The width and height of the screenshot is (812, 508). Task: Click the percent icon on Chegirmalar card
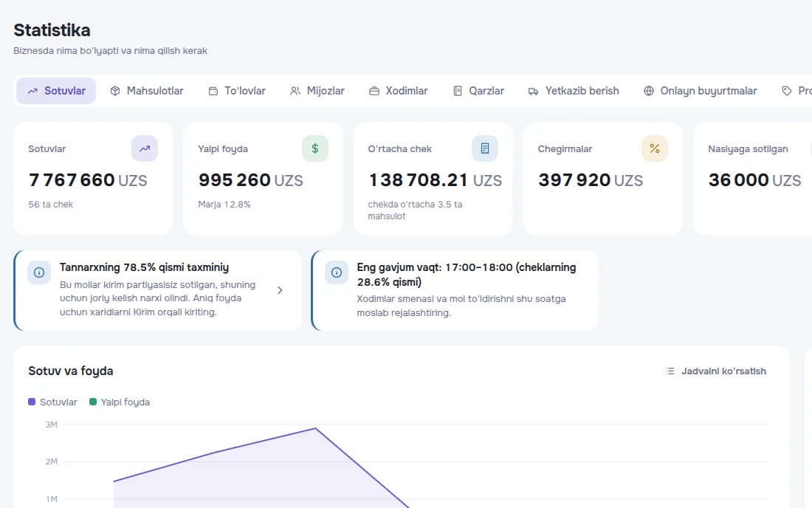pyautogui.click(x=655, y=148)
